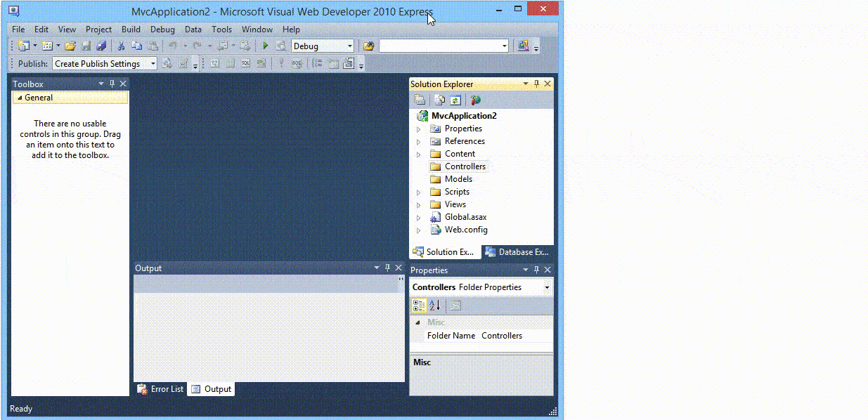Open the Debug menu
868x420 pixels.
tap(162, 29)
